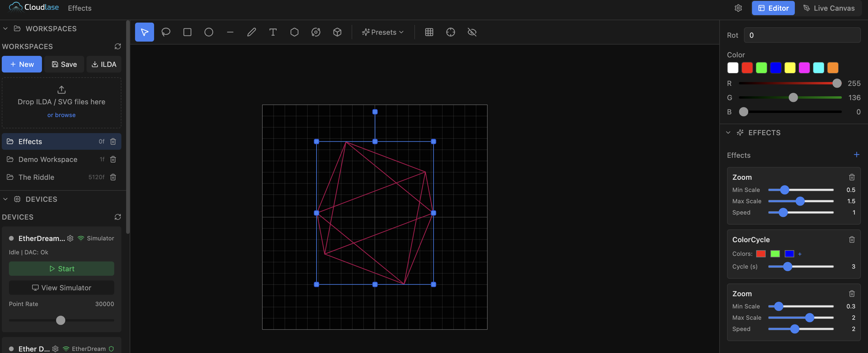Select the magenta color swatch
The height and width of the screenshot is (353, 868).
tap(804, 68)
